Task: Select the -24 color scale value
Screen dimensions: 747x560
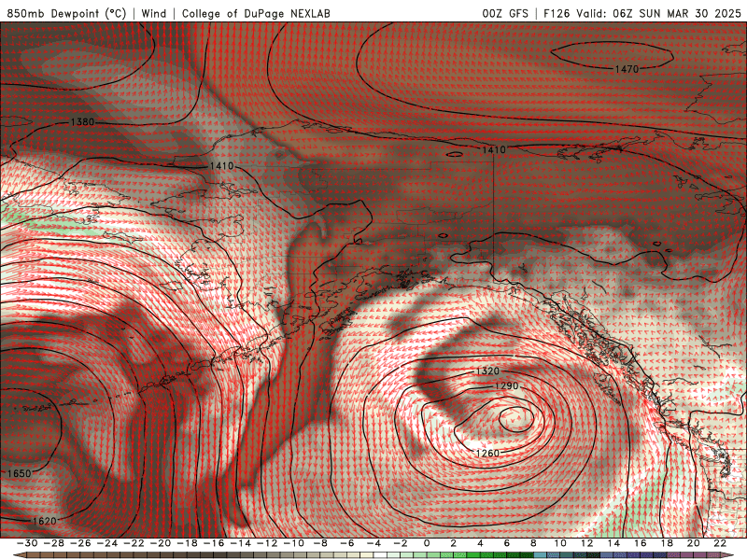Action: [x=107, y=543]
